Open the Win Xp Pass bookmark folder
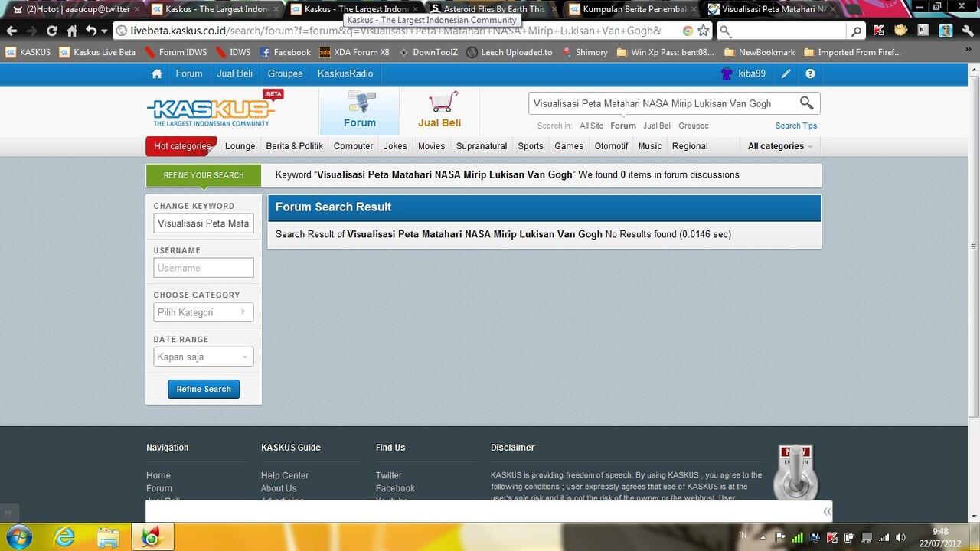The height and width of the screenshot is (551, 980). [x=665, y=52]
